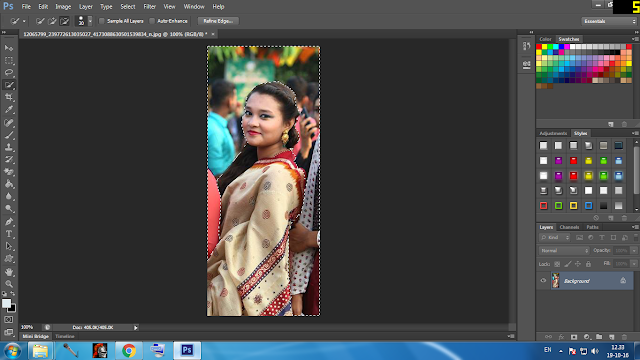Open the Filter menu
Image resolution: width=640 pixels, height=360 pixels.
[149, 7]
